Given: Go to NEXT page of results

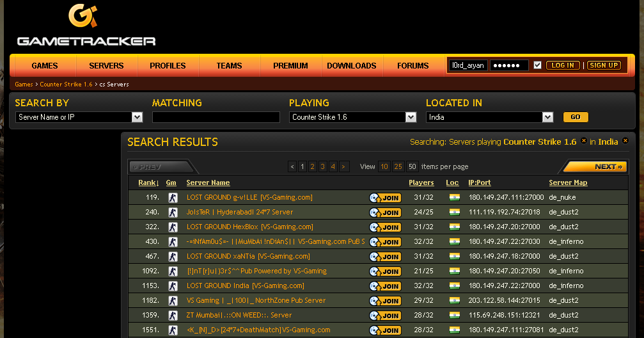Looking at the screenshot, I should [x=595, y=166].
